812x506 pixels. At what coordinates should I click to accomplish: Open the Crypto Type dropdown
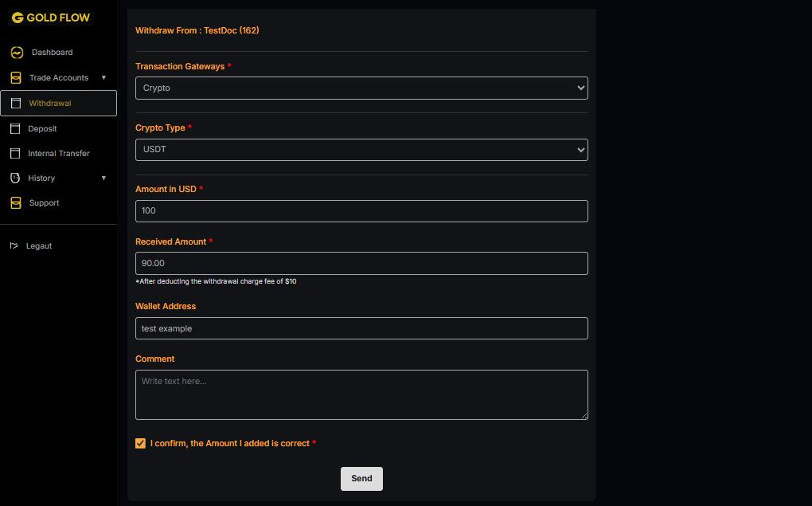tap(361, 150)
